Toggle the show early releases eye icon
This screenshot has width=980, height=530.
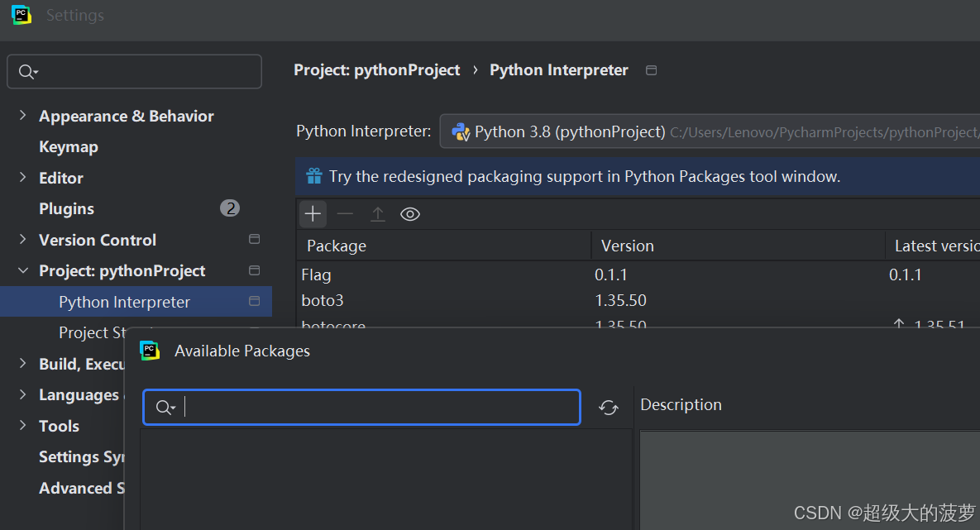[x=410, y=215]
